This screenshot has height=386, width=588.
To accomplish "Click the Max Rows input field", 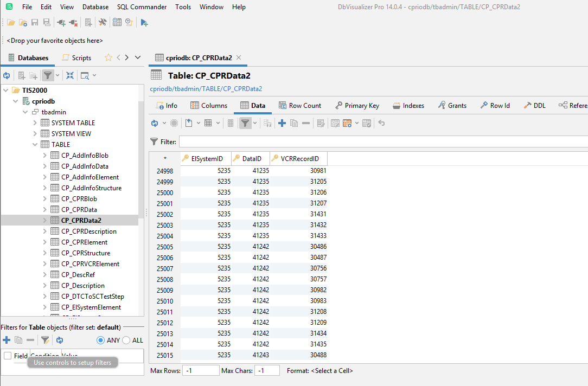I will point(201,371).
